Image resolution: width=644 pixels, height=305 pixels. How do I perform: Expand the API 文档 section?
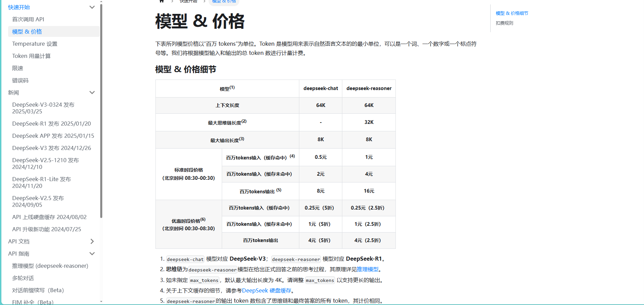[x=92, y=241]
